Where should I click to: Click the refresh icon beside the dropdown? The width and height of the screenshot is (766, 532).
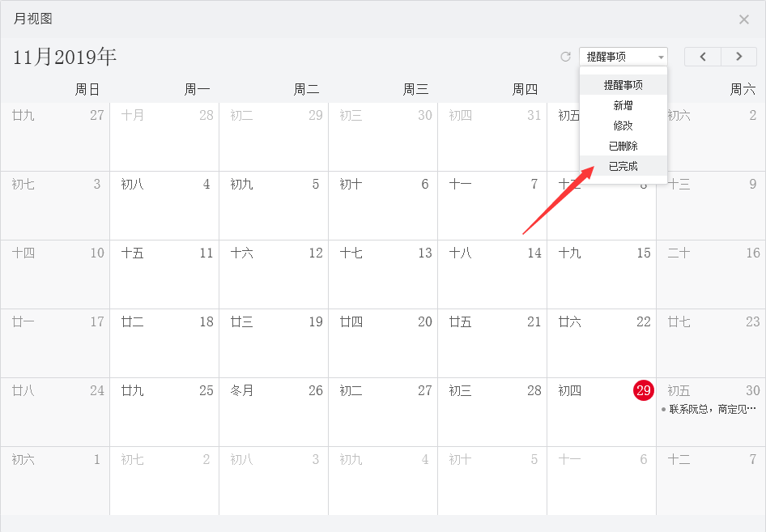pyautogui.click(x=566, y=57)
